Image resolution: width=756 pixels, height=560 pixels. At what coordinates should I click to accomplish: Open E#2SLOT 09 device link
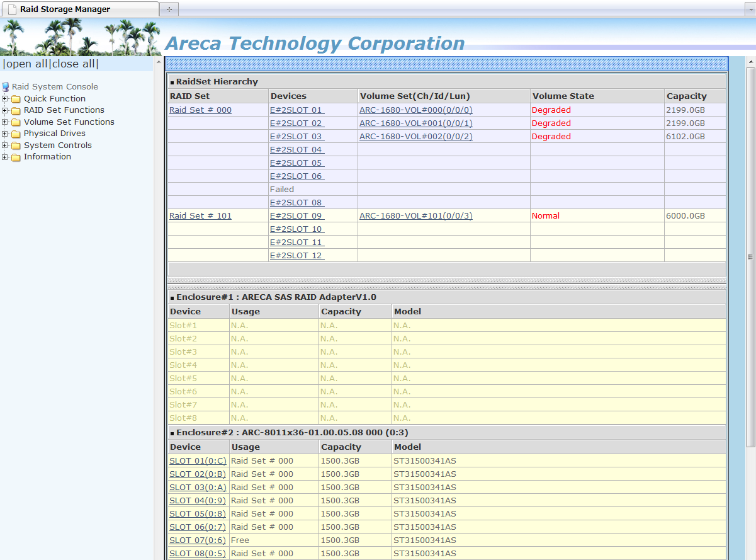(x=296, y=216)
